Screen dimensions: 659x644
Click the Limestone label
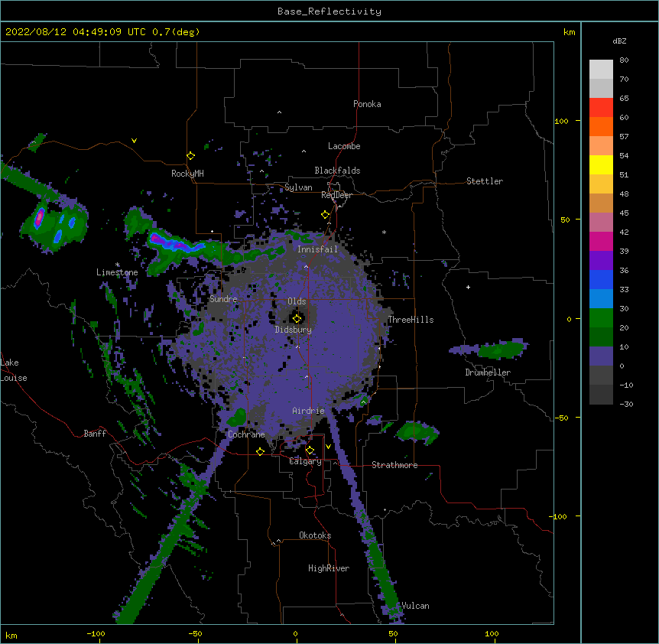tap(117, 272)
